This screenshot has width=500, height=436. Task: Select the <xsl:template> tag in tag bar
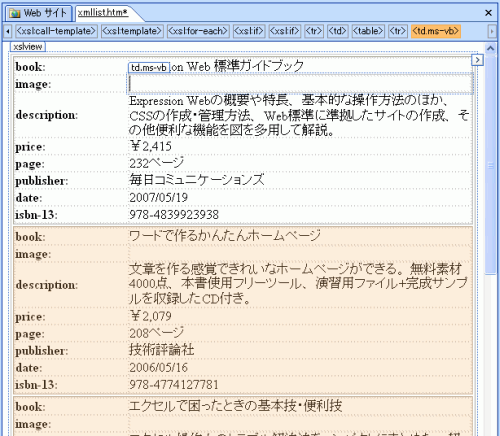(132, 31)
